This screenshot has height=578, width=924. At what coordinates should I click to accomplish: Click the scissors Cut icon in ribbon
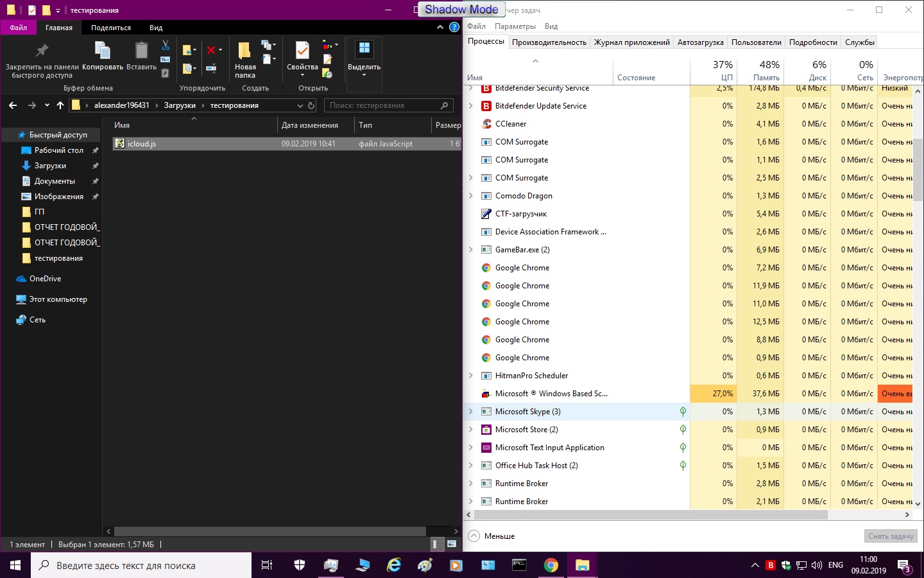(166, 46)
